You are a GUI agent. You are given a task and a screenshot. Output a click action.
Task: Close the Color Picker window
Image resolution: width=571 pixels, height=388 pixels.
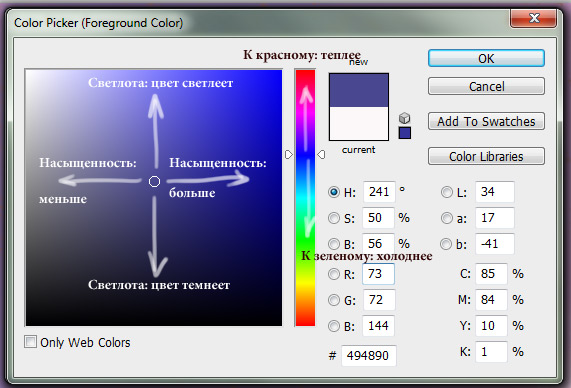point(533,18)
